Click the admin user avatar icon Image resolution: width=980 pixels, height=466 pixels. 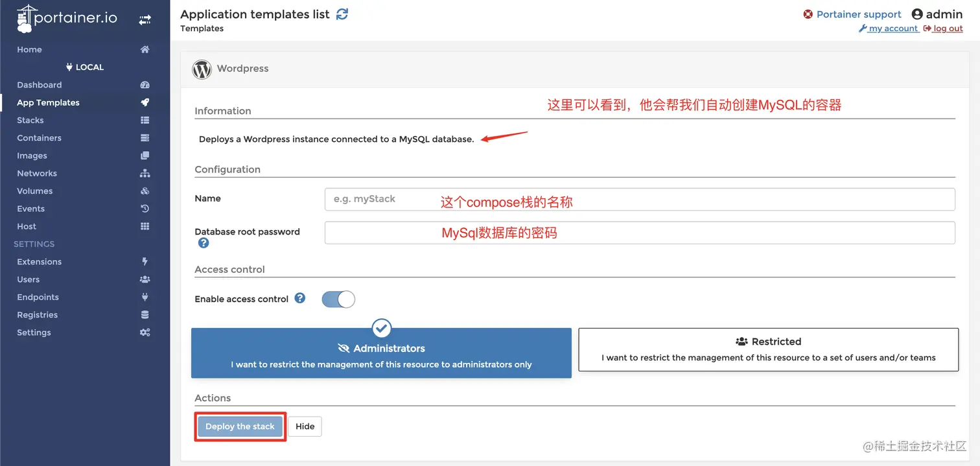click(x=917, y=14)
